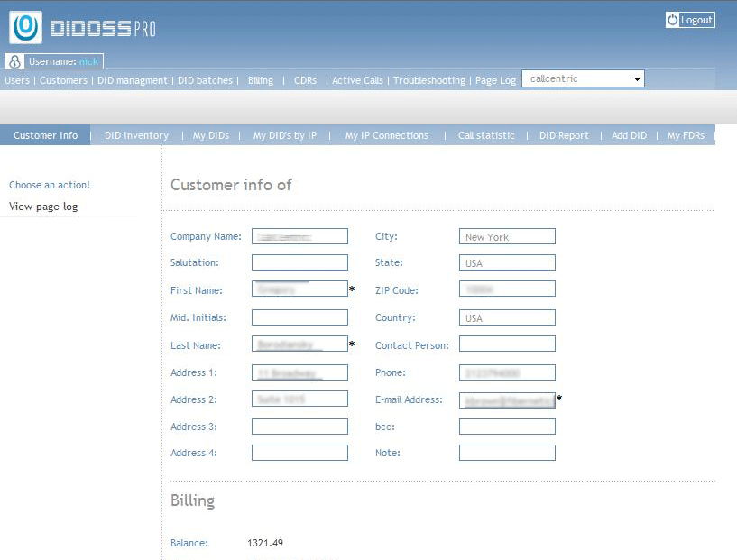
Task: Open Troubleshooting from top menu
Action: point(429,80)
